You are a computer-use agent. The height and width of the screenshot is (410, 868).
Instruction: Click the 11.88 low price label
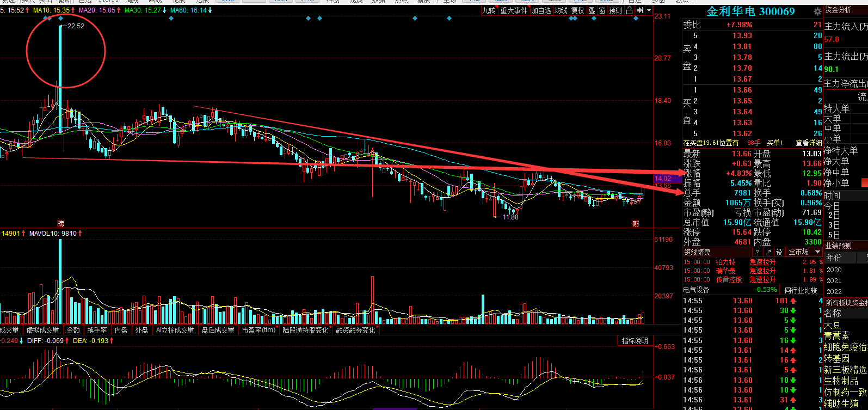pyautogui.click(x=510, y=217)
